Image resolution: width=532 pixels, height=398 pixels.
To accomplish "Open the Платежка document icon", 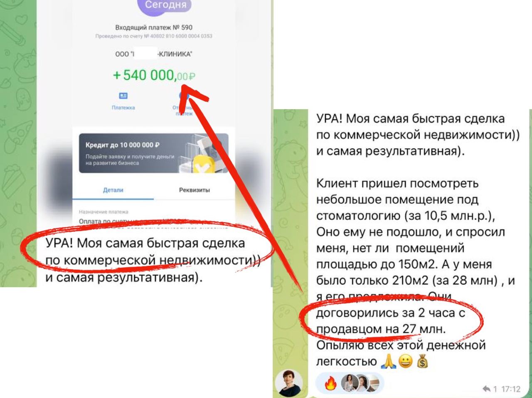I will (x=123, y=96).
